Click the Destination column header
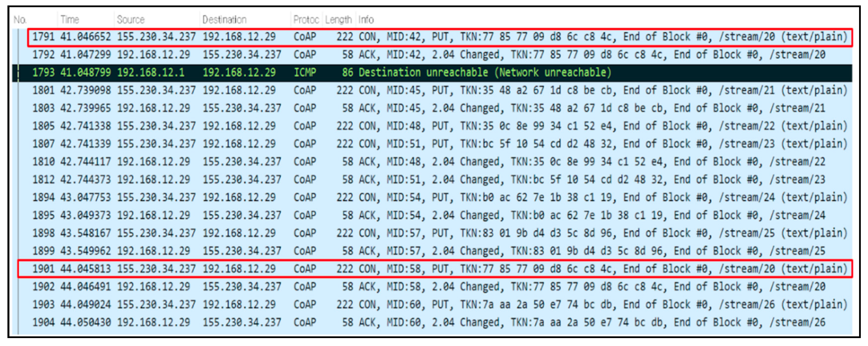868x346 pixels. [224, 20]
